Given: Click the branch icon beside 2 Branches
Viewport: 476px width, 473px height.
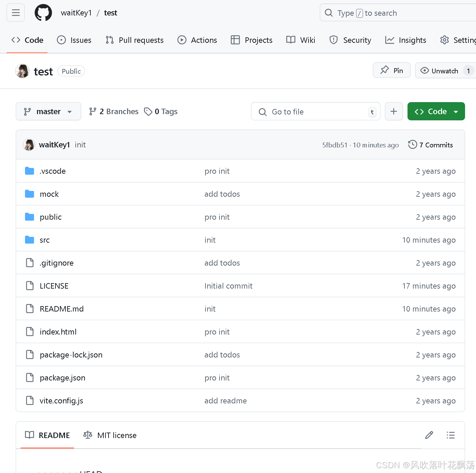Looking at the screenshot, I should (92, 111).
